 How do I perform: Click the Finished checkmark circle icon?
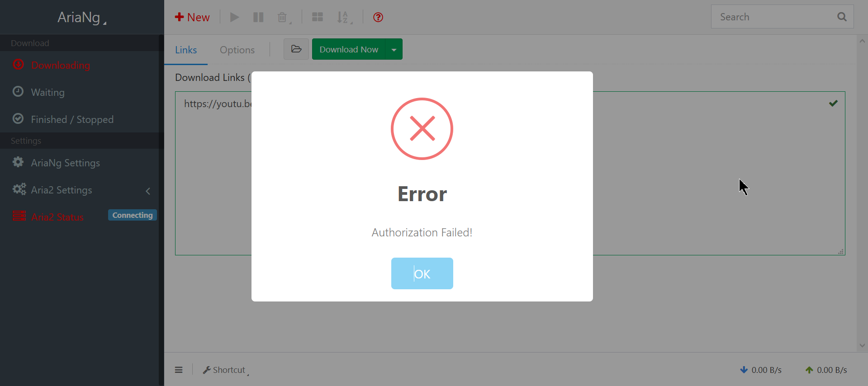(18, 118)
